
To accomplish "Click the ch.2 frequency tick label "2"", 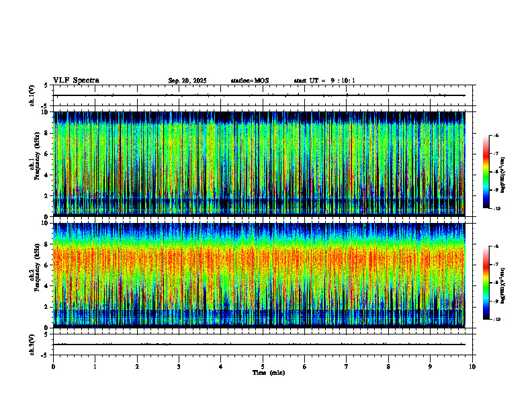I will [x=46, y=307].
